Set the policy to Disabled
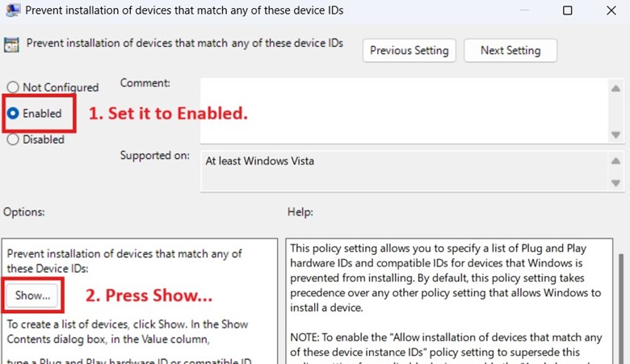The height and width of the screenshot is (364, 630). pyautogui.click(x=13, y=139)
